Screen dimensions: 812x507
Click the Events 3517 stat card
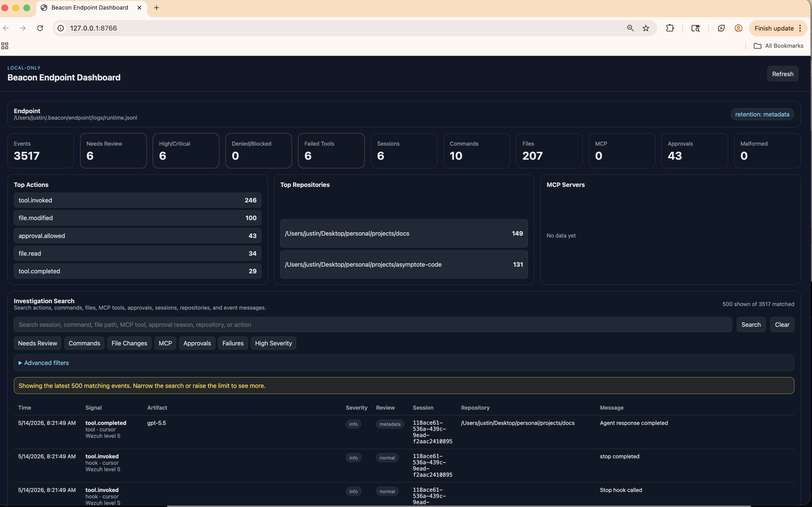click(x=41, y=151)
